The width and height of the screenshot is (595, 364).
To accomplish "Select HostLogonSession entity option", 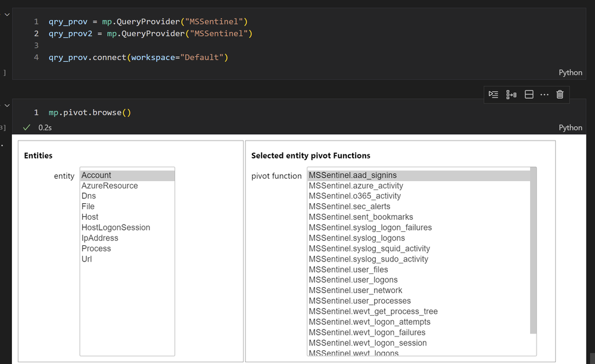I will [116, 228].
